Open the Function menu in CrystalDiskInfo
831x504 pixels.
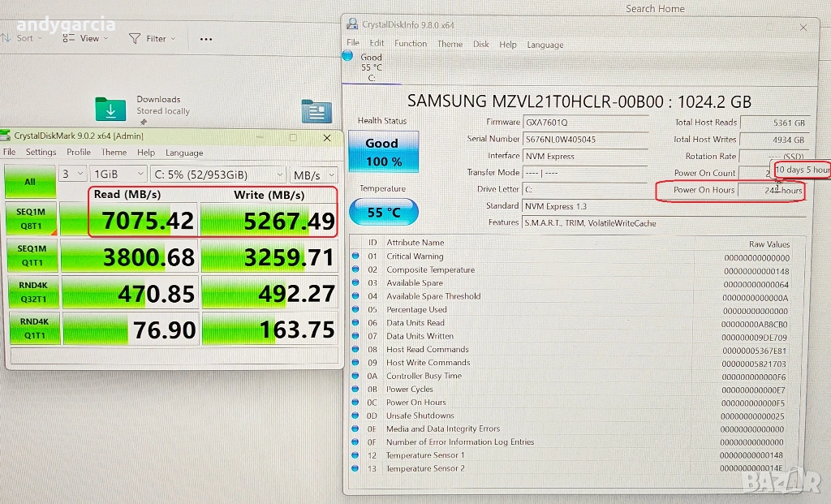tap(411, 44)
